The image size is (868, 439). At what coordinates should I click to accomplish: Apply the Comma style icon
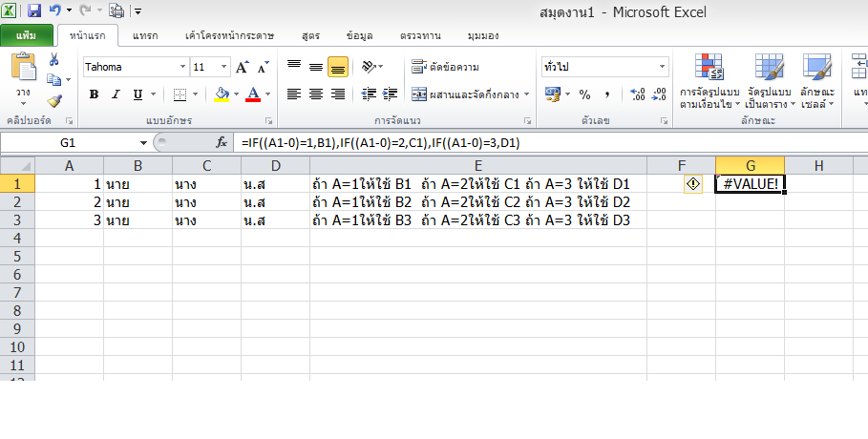coord(606,94)
